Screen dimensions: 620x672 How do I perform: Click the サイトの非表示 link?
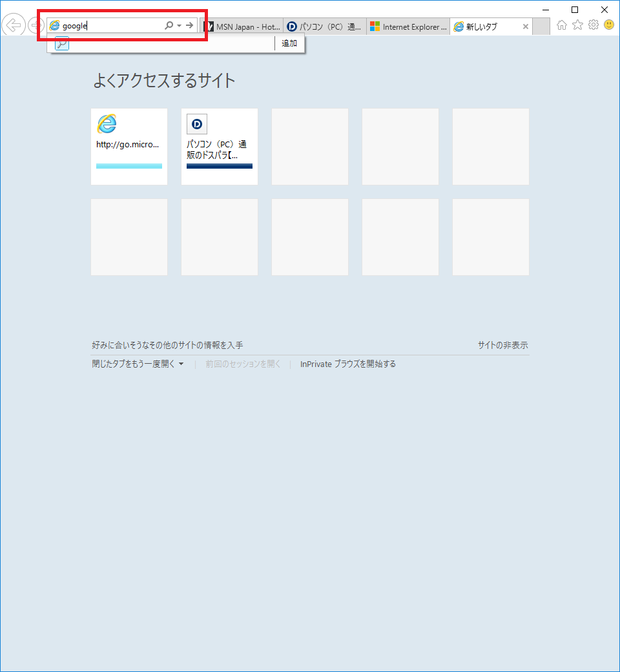502,346
